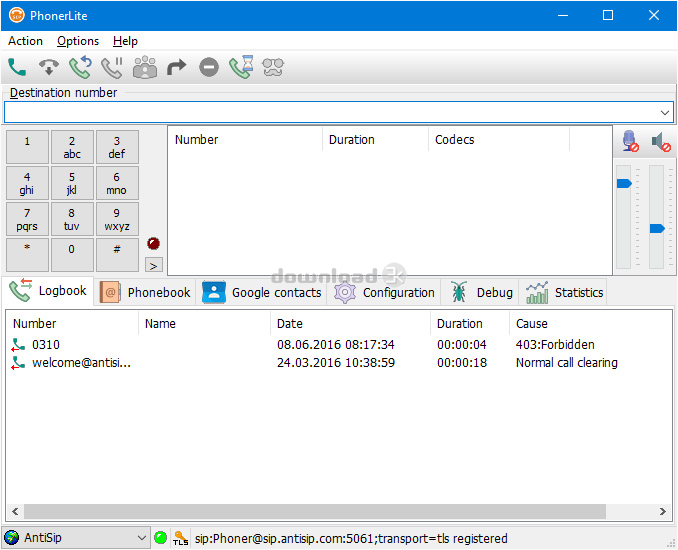The image size is (678, 550).
Task: Click the conference group icon
Action: coord(145,67)
